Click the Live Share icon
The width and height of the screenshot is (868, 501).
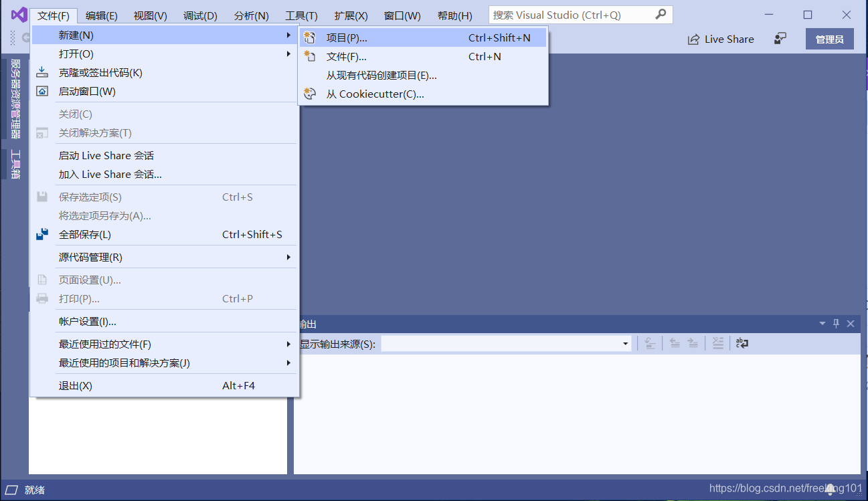click(693, 39)
